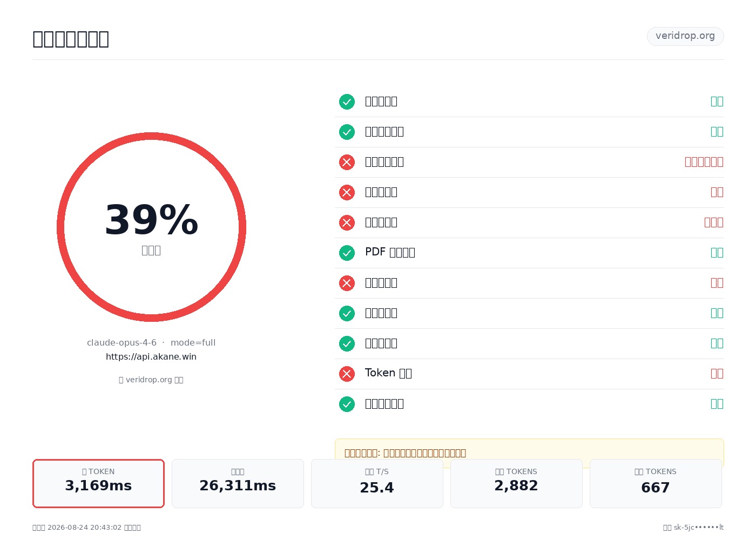Click green check icon just above Token row
The width and height of the screenshot is (756, 540).
coord(347,343)
